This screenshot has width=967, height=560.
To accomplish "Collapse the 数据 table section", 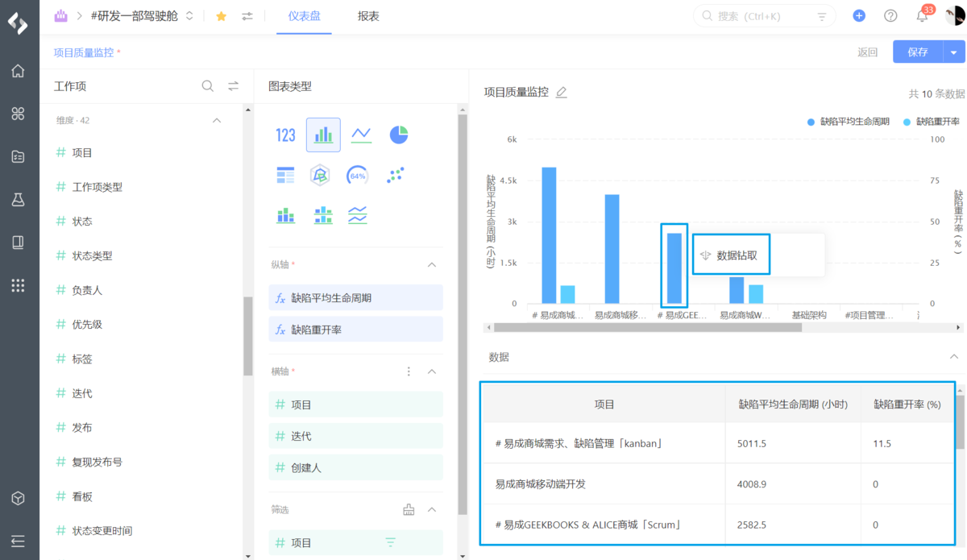I will click(x=954, y=356).
